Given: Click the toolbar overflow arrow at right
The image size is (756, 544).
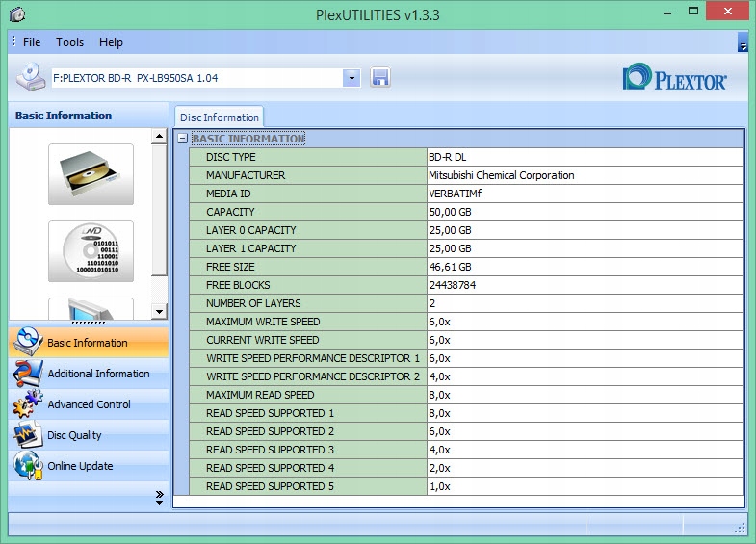Looking at the screenshot, I should pyautogui.click(x=743, y=42).
